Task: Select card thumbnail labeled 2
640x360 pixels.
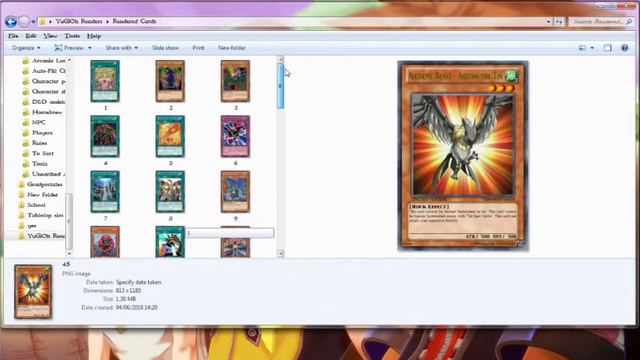Action: tap(170, 81)
